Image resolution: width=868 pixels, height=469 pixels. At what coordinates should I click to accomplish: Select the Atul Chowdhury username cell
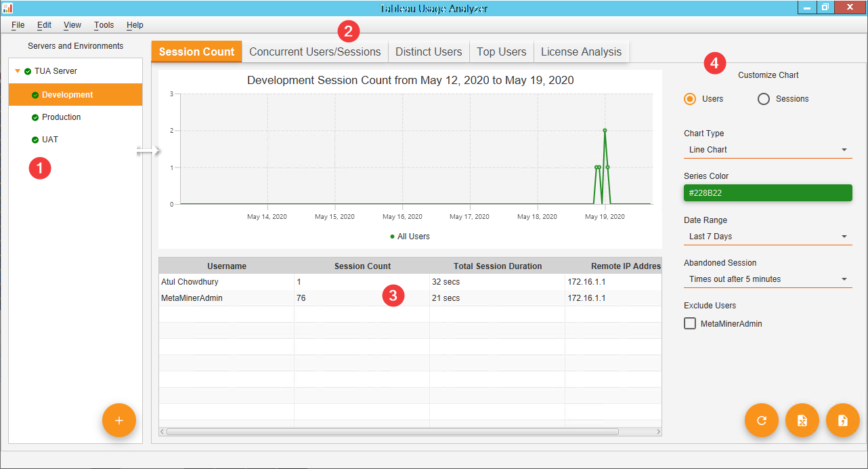[x=227, y=282]
